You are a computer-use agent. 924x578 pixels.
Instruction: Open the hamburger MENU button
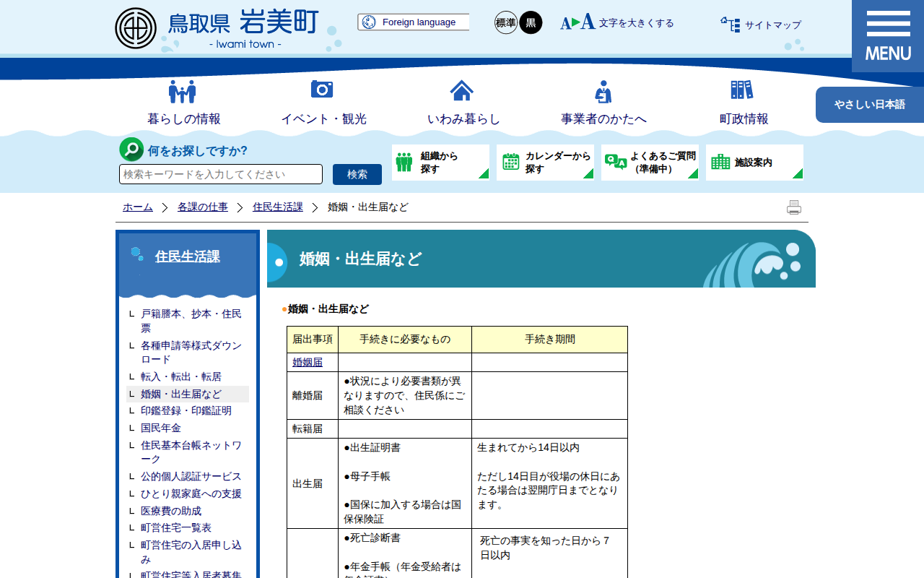pos(888,36)
